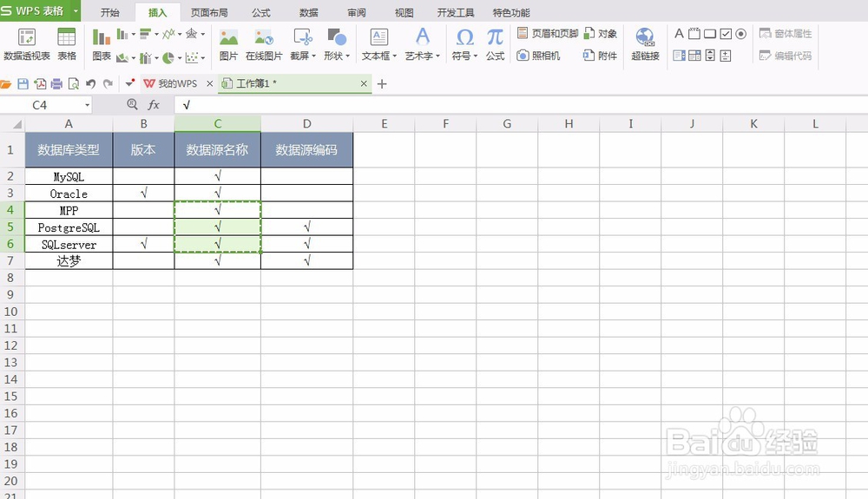Click in the formula bar
The width and height of the screenshot is (868, 499).
(520, 105)
